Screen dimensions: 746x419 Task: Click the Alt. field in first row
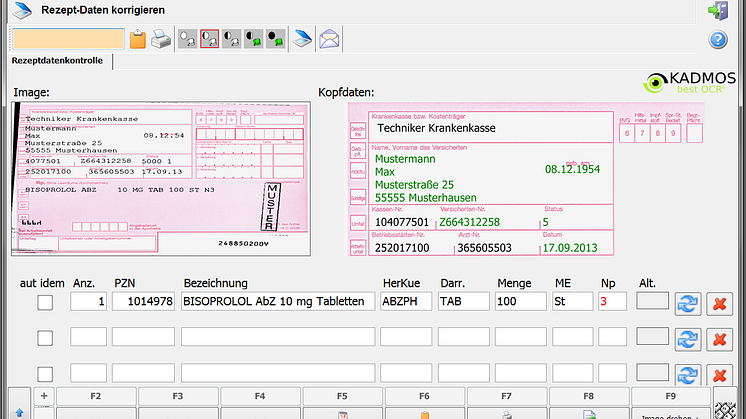click(x=652, y=301)
